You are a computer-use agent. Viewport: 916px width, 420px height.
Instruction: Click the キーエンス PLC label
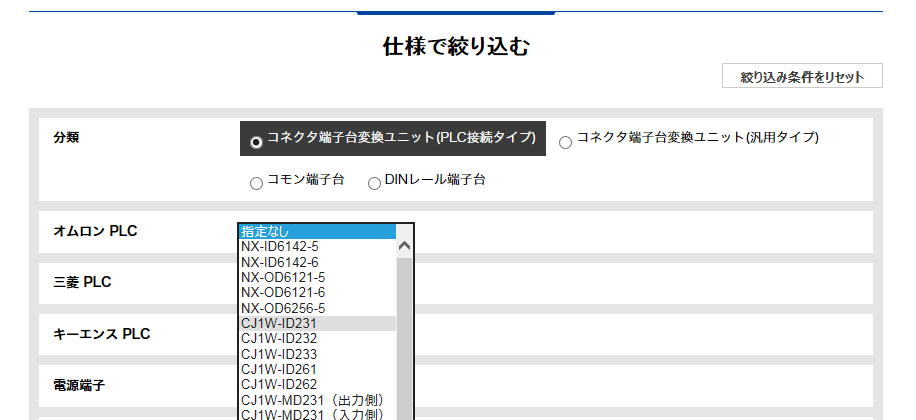[x=102, y=334]
